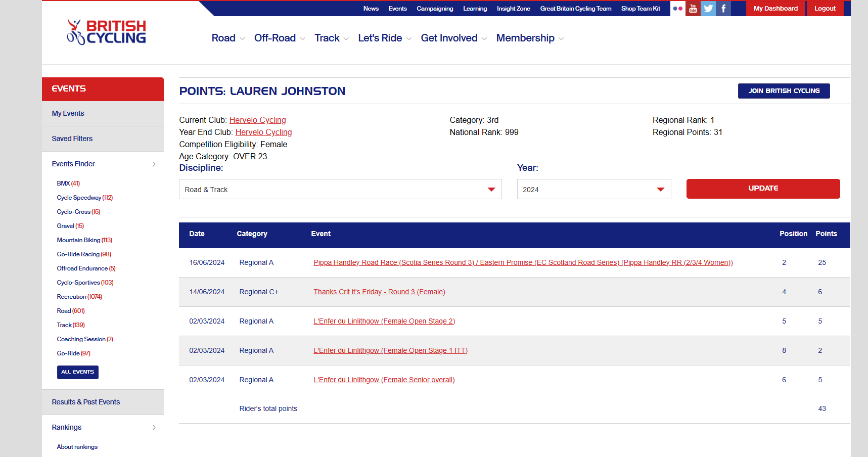Open the Current Club Hervelo Cycling link

257,120
